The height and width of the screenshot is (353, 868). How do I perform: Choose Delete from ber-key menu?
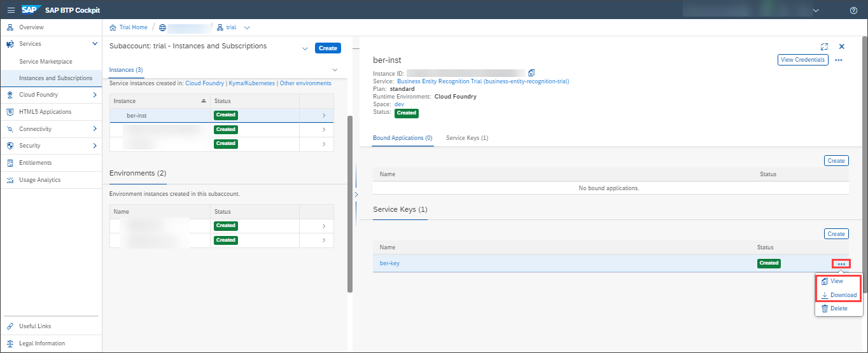pyautogui.click(x=834, y=308)
